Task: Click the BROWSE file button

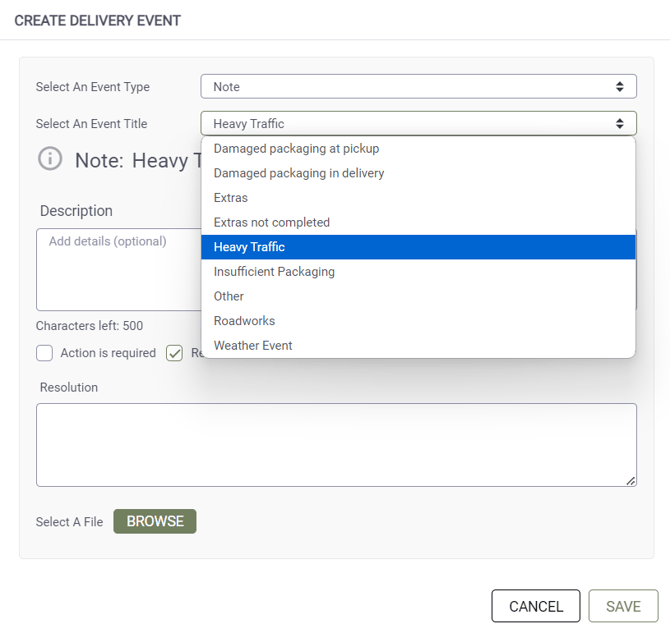Action: [155, 521]
